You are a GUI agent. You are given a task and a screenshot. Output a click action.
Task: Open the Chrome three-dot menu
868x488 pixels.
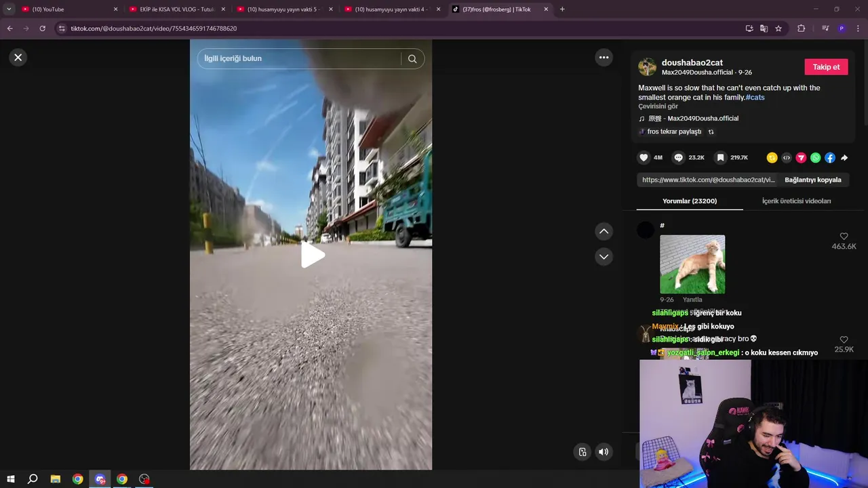(x=859, y=28)
